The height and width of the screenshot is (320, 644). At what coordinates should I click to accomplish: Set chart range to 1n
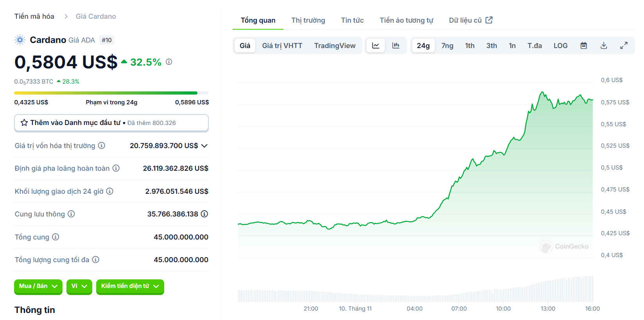(x=512, y=46)
